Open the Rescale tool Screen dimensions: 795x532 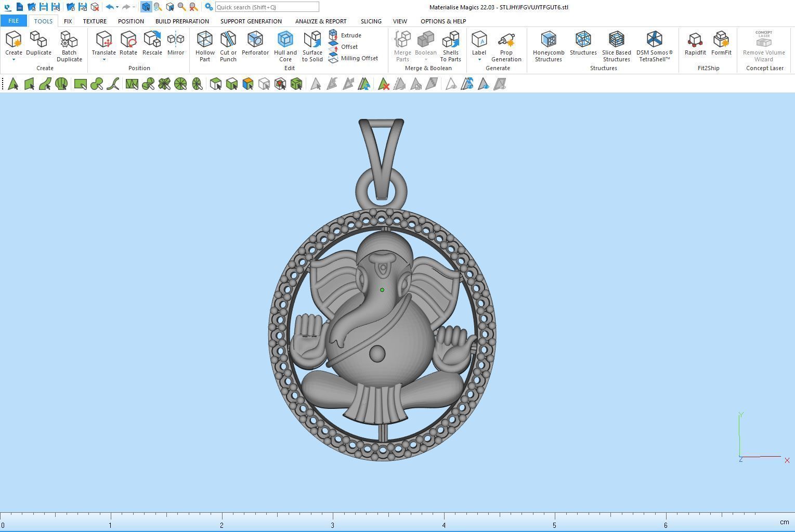pyautogui.click(x=152, y=43)
